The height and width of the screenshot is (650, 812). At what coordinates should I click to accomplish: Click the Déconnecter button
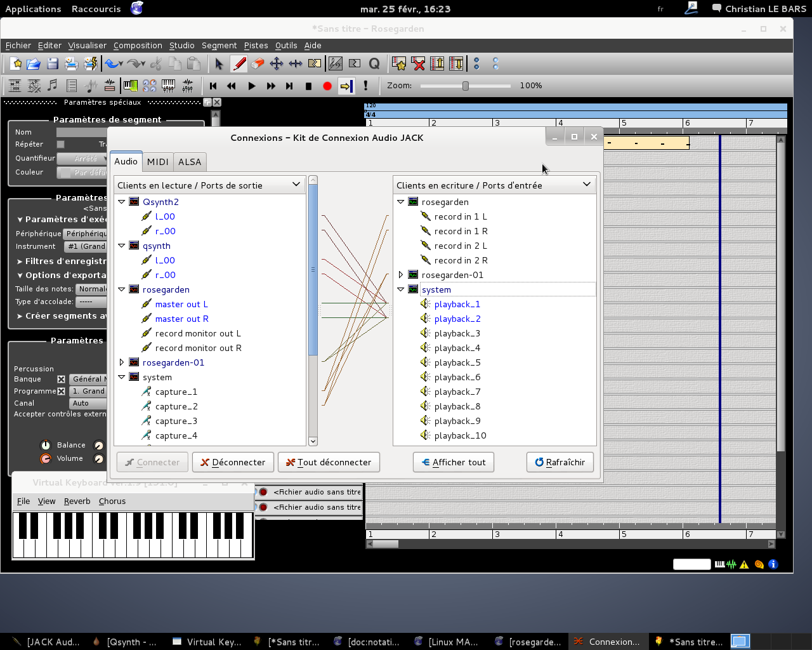pyautogui.click(x=233, y=462)
